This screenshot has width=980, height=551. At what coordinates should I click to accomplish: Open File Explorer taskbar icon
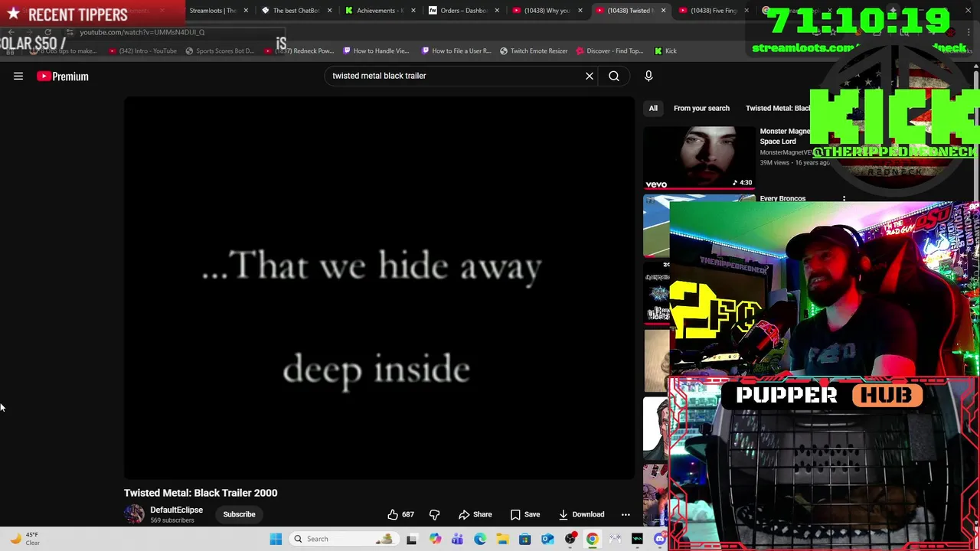pos(502,539)
